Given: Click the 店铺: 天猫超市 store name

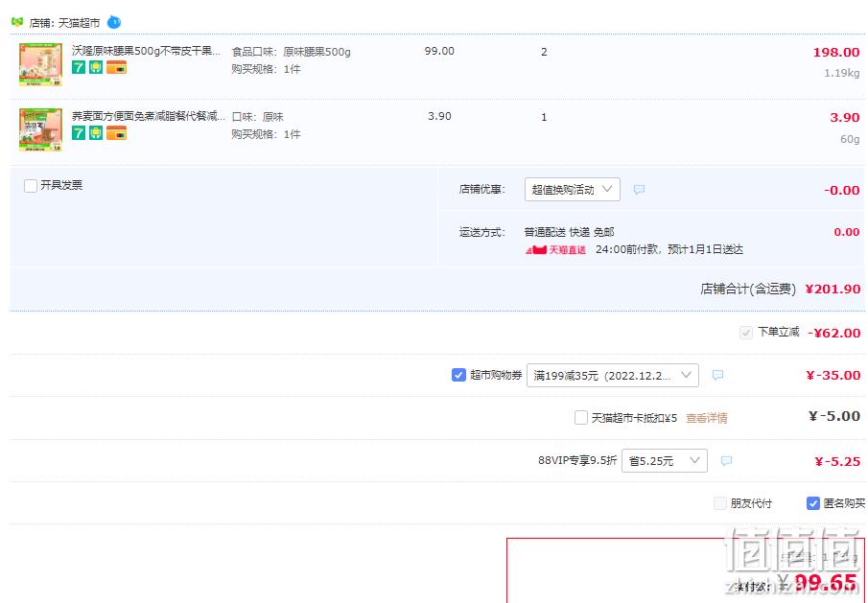Looking at the screenshot, I should (x=65, y=23).
